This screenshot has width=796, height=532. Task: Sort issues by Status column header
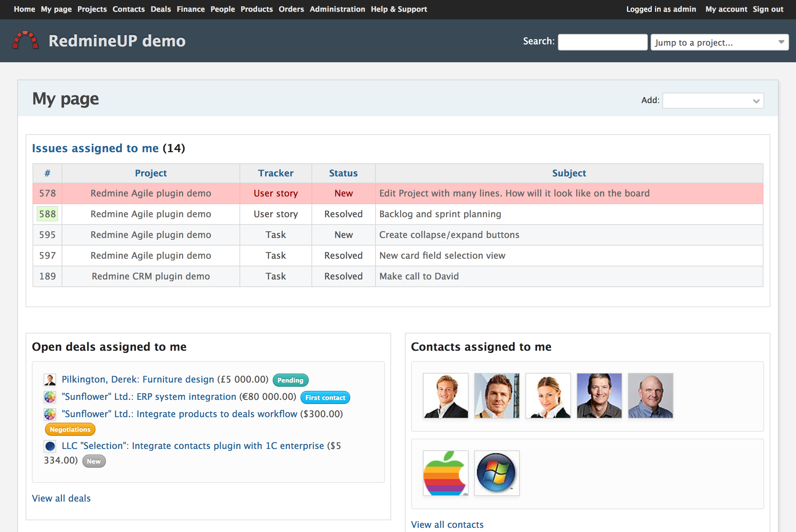point(343,173)
